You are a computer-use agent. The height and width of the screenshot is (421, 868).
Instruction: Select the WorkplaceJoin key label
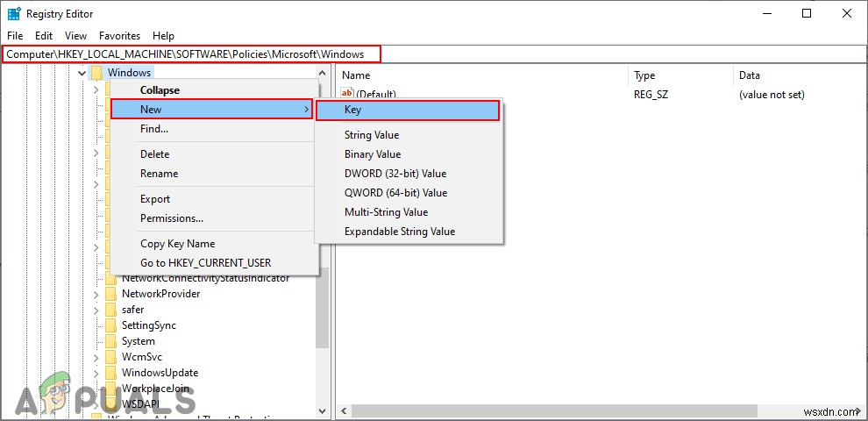pyautogui.click(x=155, y=389)
